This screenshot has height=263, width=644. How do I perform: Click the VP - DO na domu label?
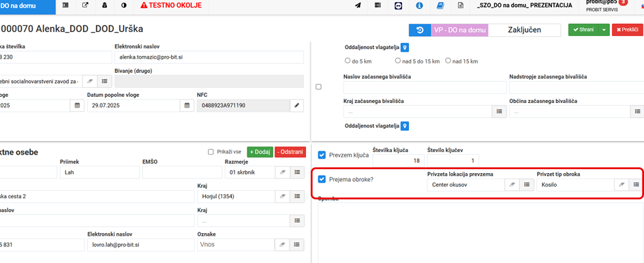[459, 30]
